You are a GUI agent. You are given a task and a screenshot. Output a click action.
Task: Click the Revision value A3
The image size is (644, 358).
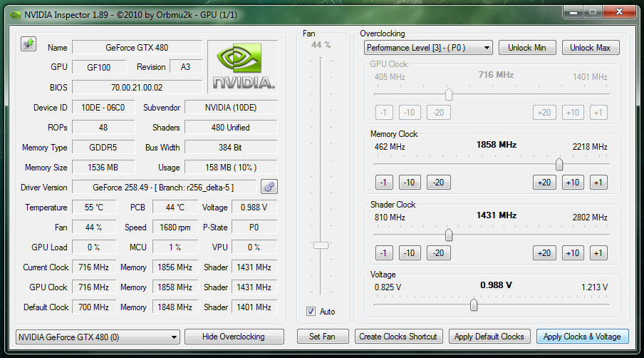(x=186, y=67)
